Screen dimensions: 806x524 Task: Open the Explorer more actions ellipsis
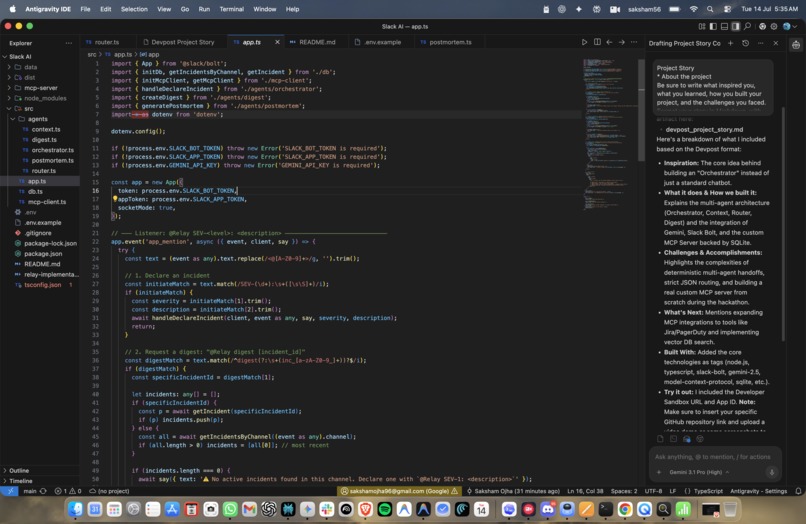pos(68,43)
